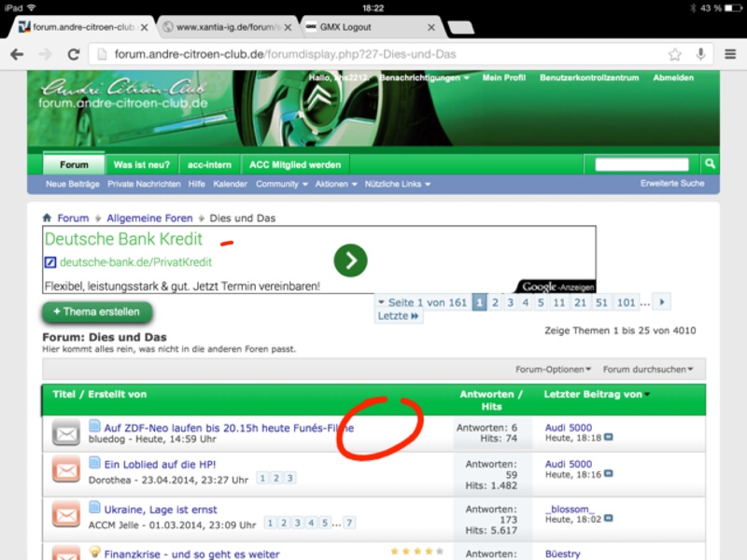Open Private Nachrichten
Image resolution: width=747 pixels, height=560 pixels.
[144, 184]
